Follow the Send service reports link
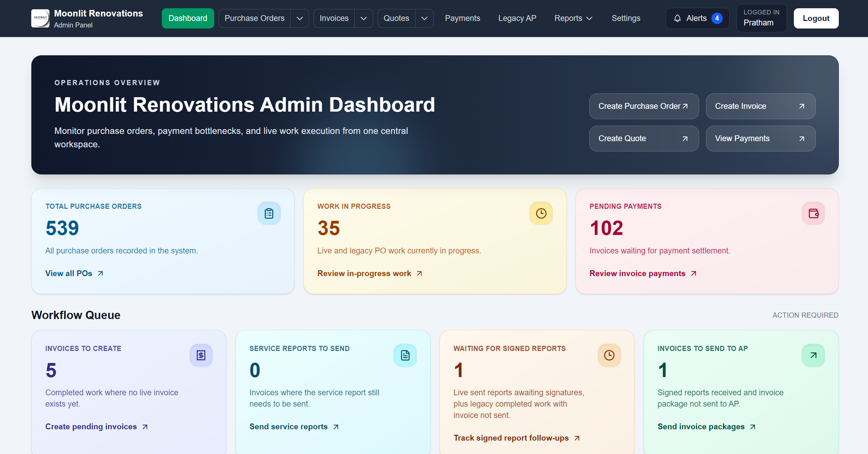Image resolution: width=868 pixels, height=454 pixels. click(294, 427)
